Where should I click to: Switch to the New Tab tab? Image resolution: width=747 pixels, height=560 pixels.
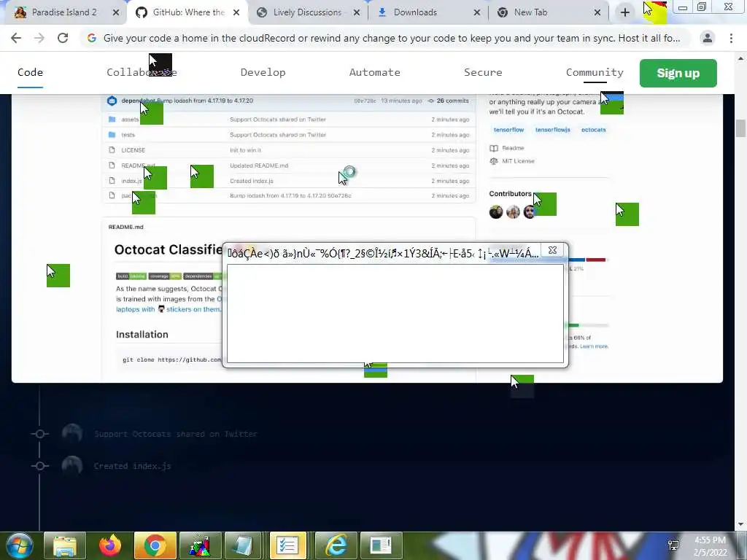click(530, 12)
